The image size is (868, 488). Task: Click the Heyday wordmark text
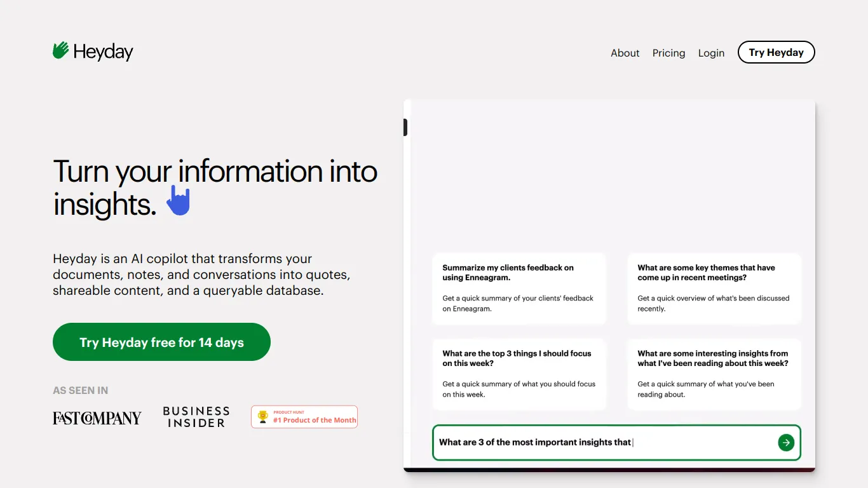tap(103, 52)
